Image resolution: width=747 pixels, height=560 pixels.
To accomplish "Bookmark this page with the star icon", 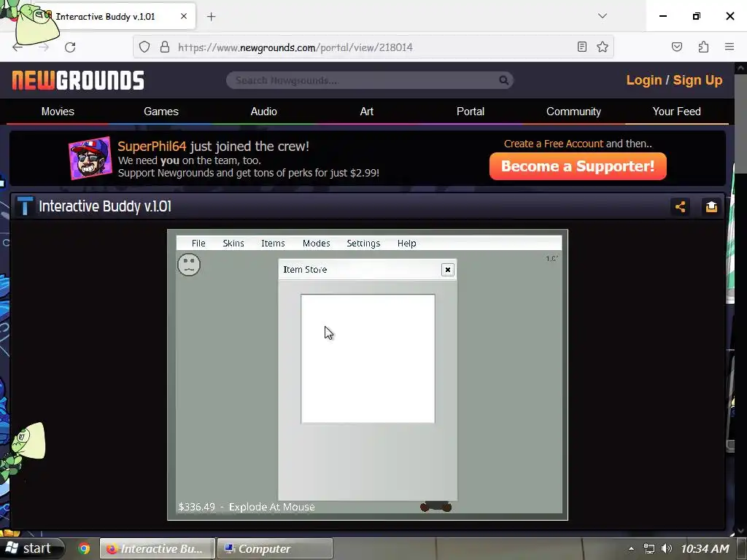I will [603, 47].
